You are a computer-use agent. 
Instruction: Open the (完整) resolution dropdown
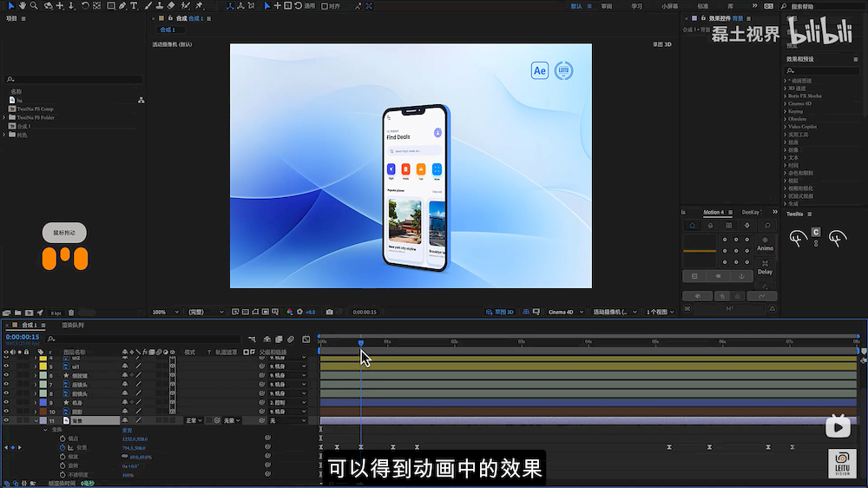(x=205, y=312)
